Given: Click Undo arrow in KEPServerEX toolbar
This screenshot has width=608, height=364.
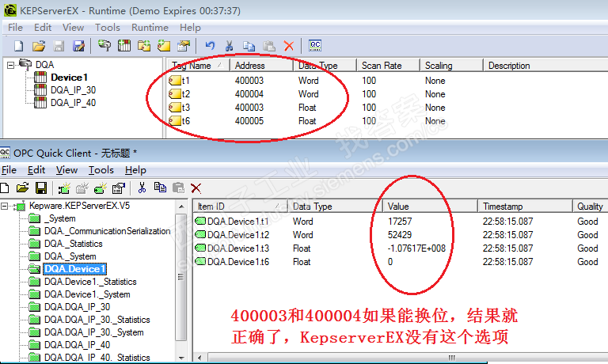Looking at the screenshot, I should (210, 46).
